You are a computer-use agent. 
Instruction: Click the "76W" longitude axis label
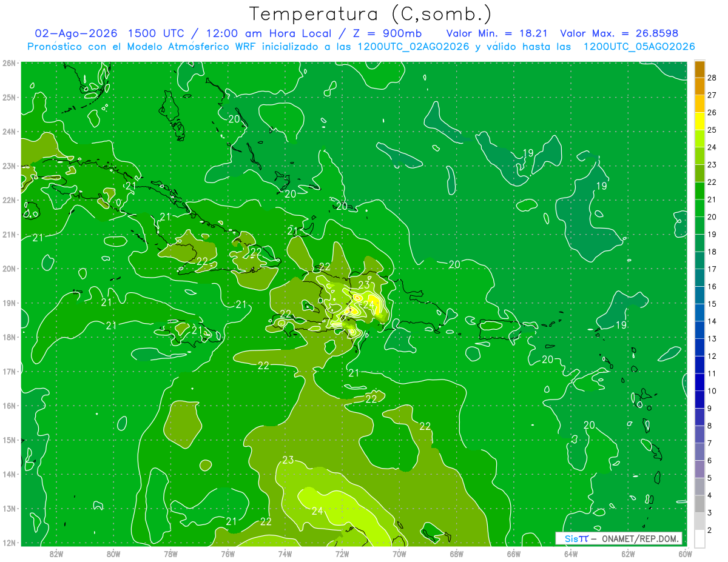pos(227,554)
